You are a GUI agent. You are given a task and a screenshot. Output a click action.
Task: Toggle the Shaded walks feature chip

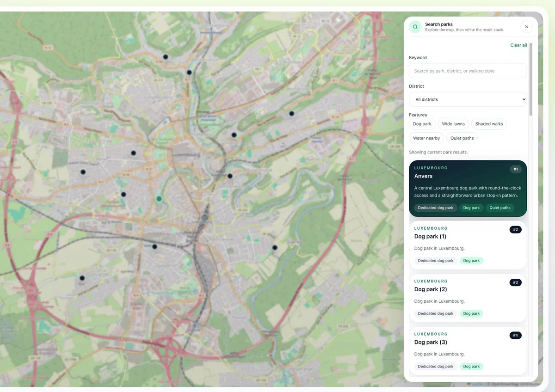tap(489, 124)
